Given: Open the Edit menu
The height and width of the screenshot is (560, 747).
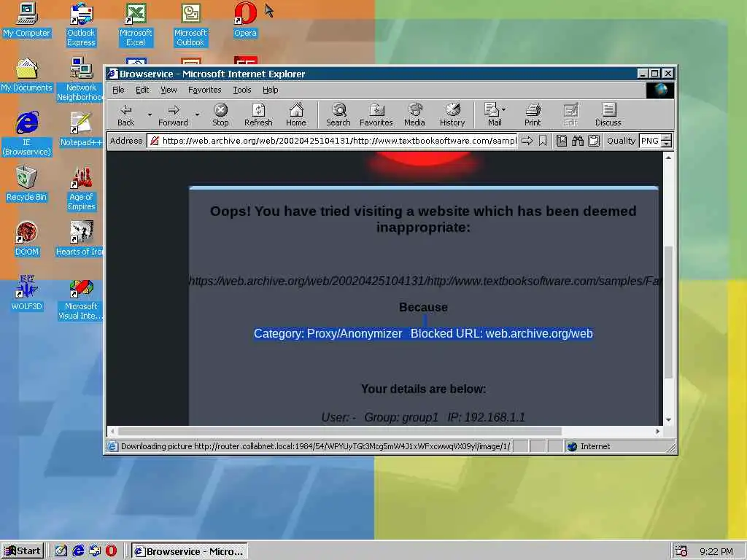Looking at the screenshot, I should [x=142, y=90].
